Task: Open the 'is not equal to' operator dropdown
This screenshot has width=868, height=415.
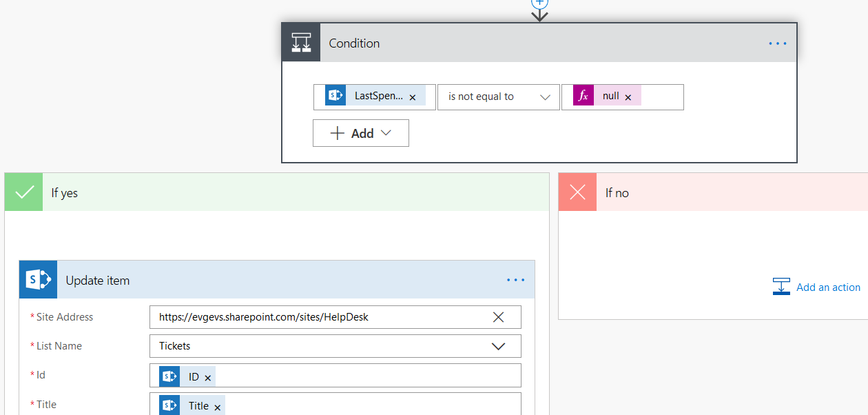Action: point(498,97)
